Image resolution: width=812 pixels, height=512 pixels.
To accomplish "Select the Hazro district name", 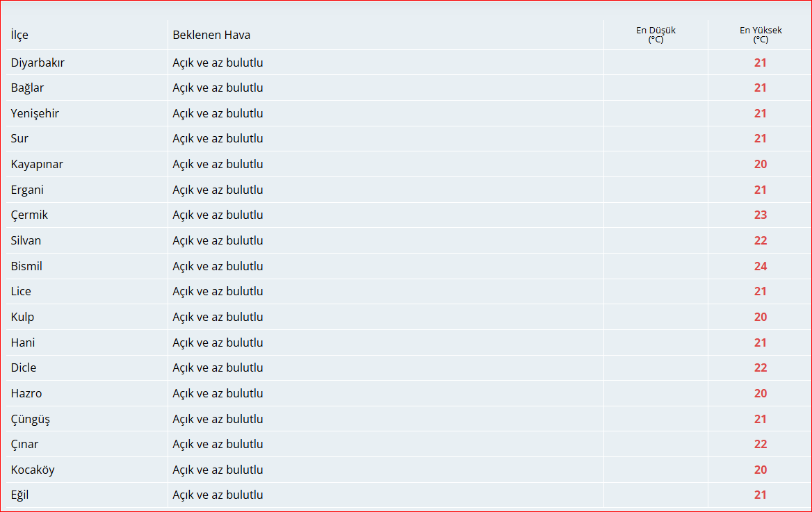I will (x=26, y=393).
